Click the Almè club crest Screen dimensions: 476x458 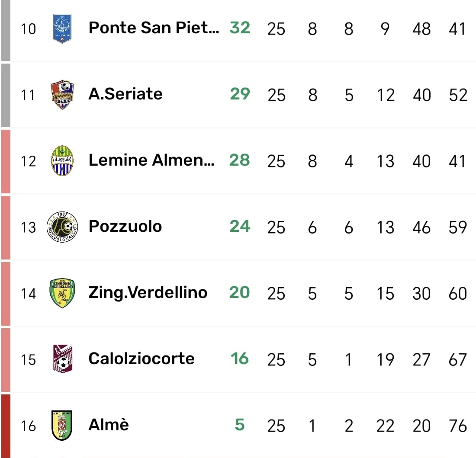point(62,425)
